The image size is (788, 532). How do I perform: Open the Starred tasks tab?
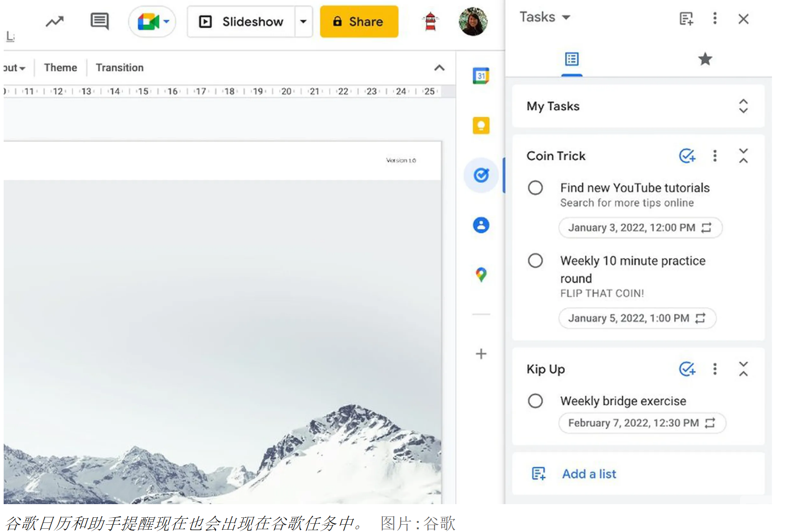[x=705, y=59]
